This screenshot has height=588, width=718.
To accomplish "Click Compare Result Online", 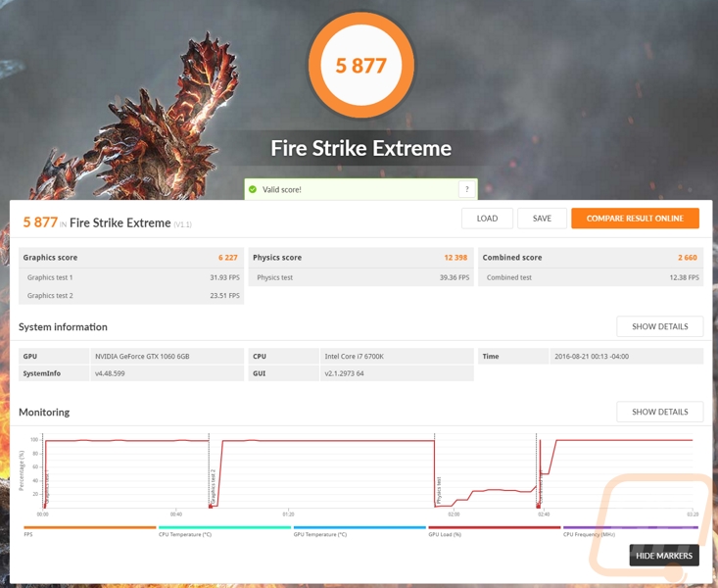I will coord(635,219).
